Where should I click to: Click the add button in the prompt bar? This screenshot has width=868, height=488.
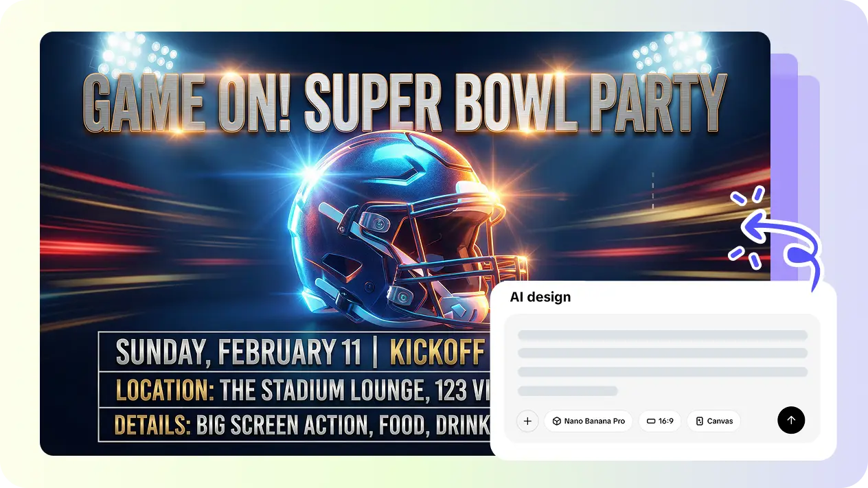click(527, 421)
